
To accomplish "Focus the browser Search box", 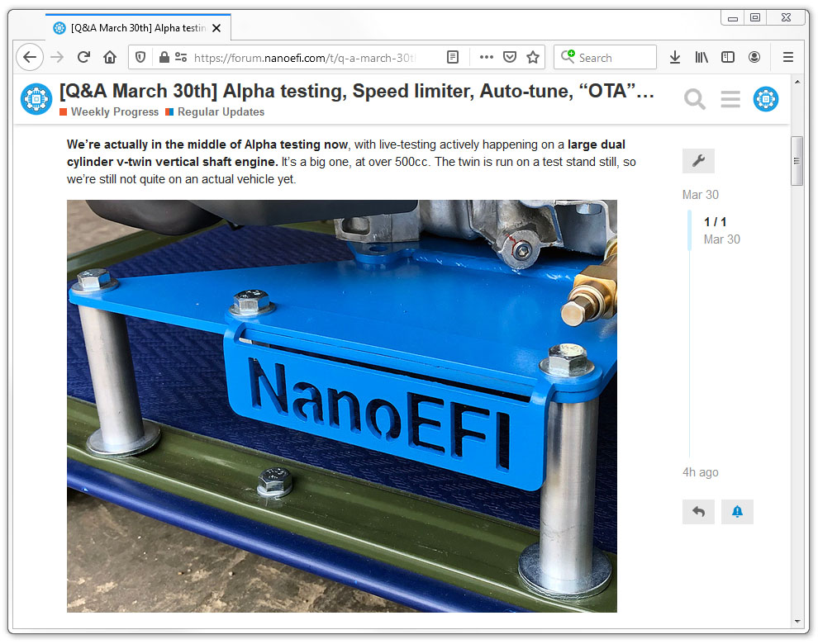I will click(605, 57).
